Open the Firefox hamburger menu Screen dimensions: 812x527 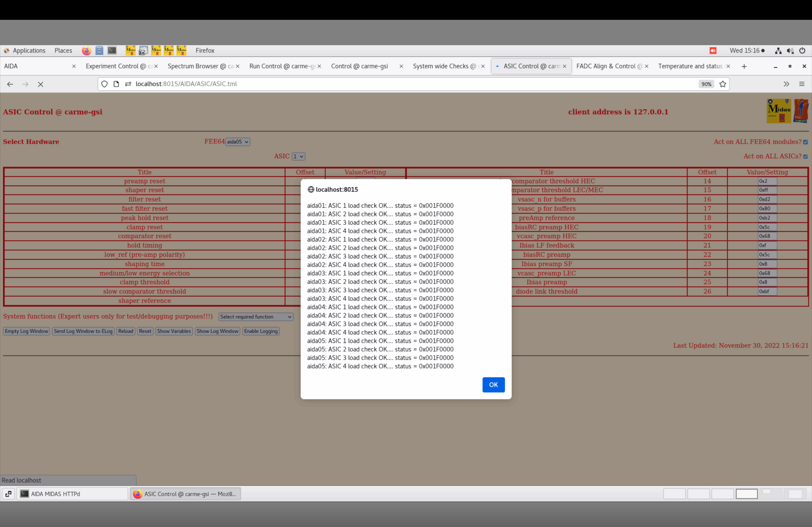click(802, 84)
